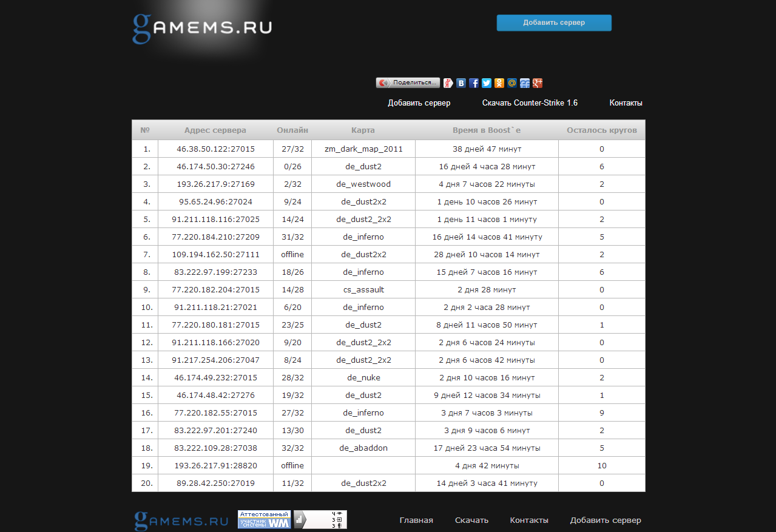Go to Главная in the footer menu
Screen dimensions: 776x532
[416, 520]
